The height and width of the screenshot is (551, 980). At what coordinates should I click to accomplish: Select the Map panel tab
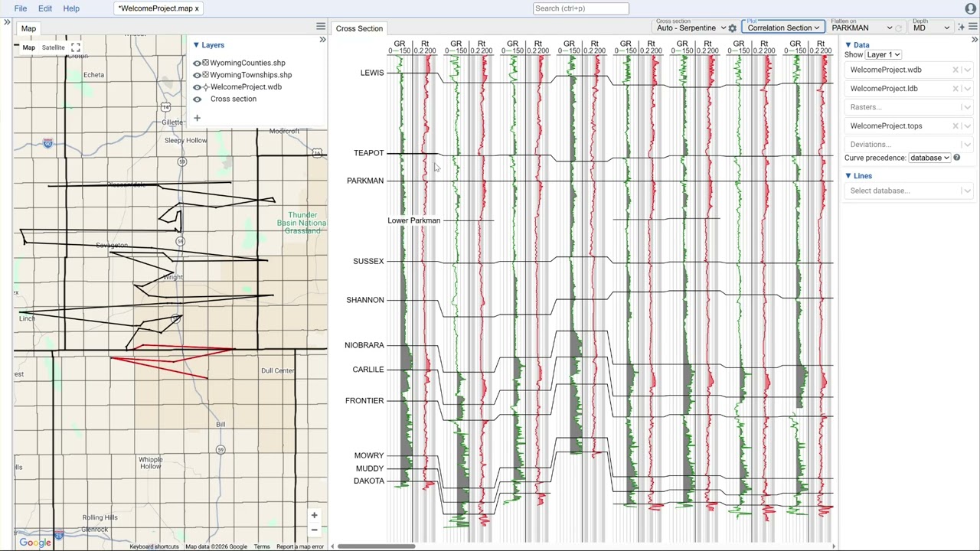(x=28, y=28)
